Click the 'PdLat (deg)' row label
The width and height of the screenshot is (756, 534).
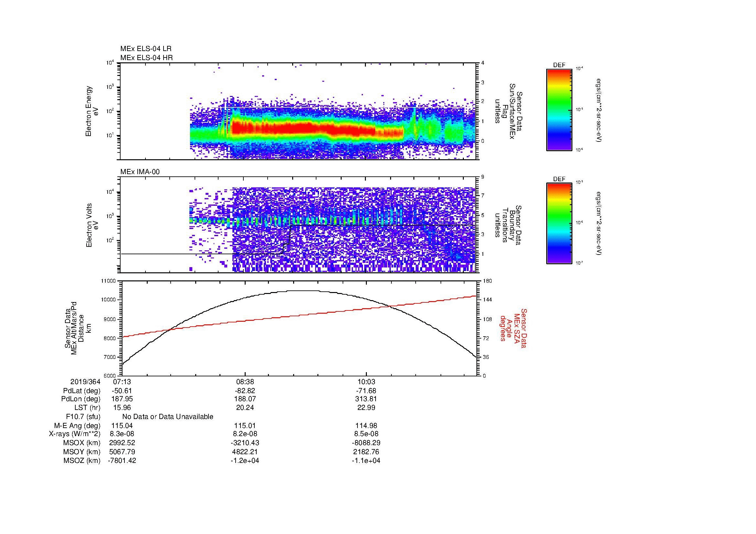82,391
